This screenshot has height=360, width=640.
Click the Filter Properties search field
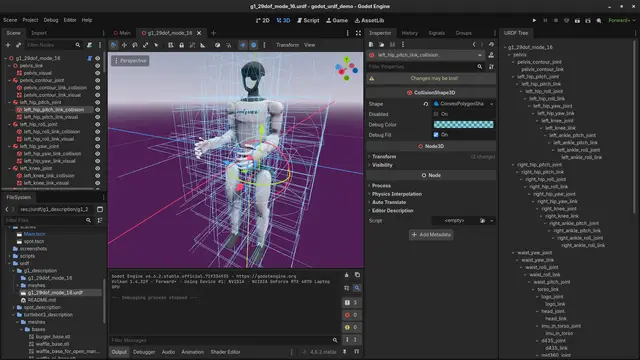tap(425, 67)
